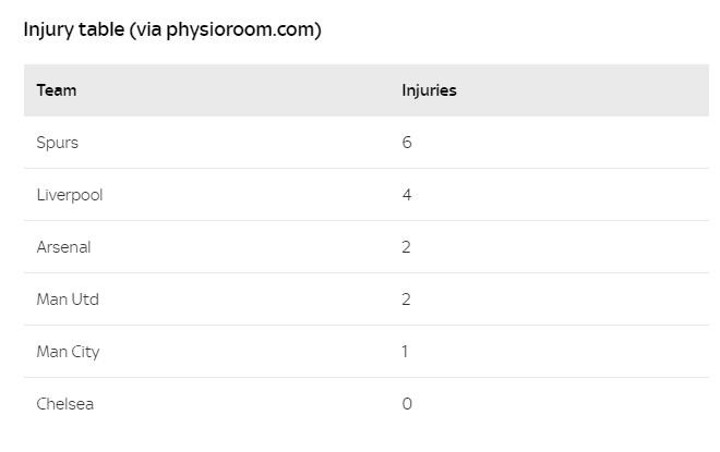The width and height of the screenshot is (720, 452).
Task: Click the Arsenal team name
Action: 64,247
